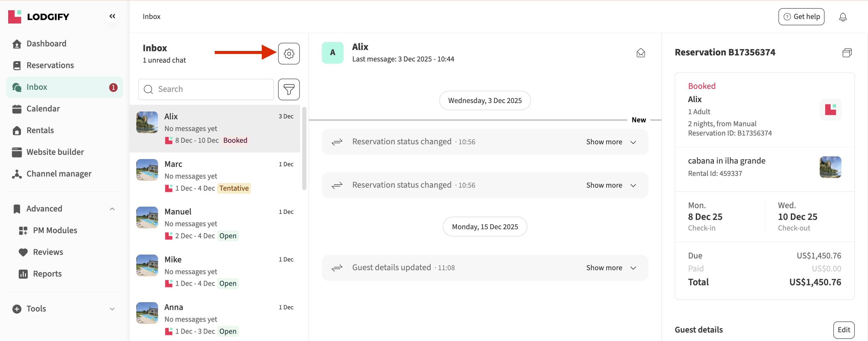Click the conversation filter funnel icon
The width and height of the screenshot is (868, 341).
[x=288, y=89]
